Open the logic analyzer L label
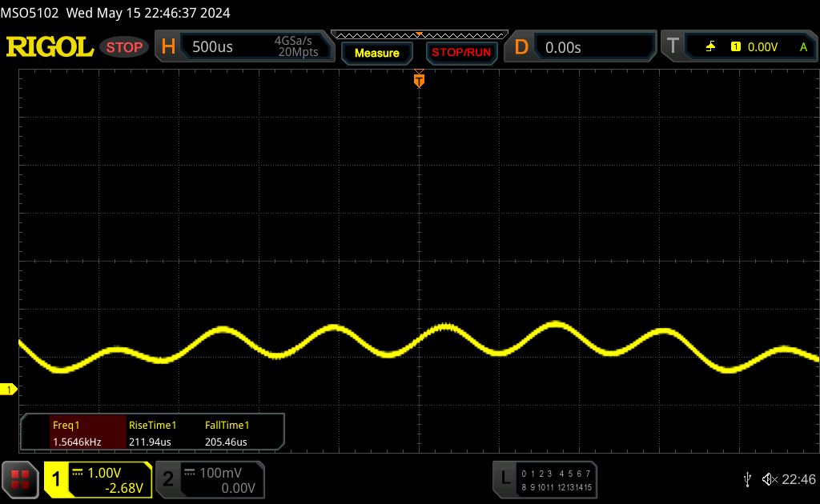 point(504,478)
